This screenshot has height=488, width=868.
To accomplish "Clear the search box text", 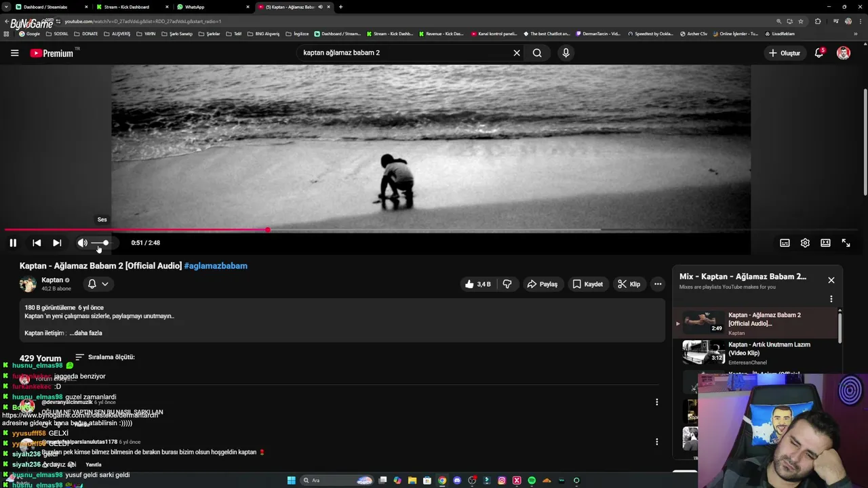I will 517,53.
